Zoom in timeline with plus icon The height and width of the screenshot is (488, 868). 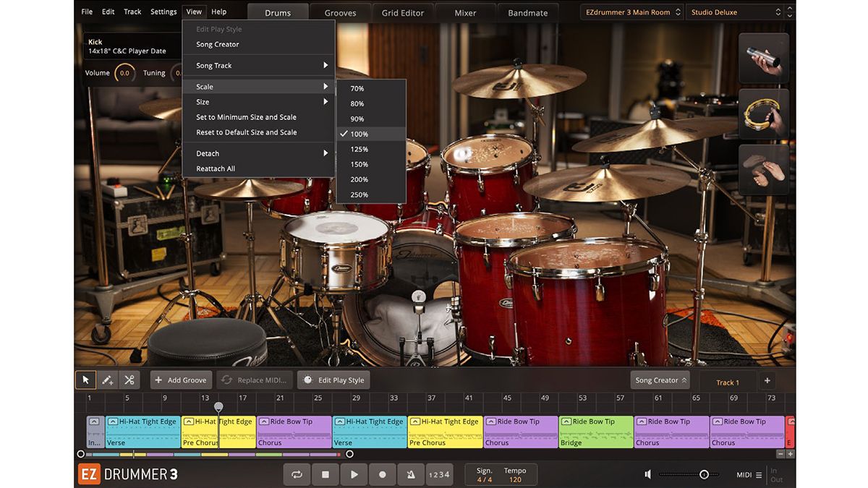[790, 454]
